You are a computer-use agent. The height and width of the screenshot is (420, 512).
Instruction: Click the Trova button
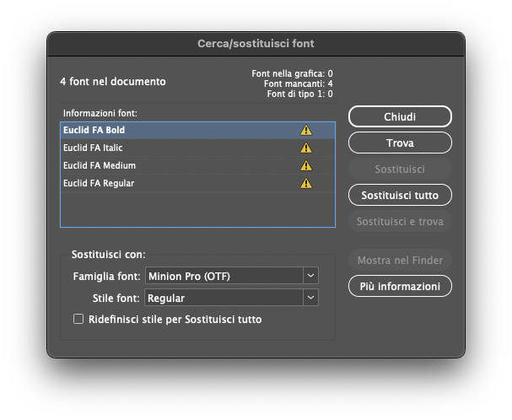click(x=400, y=143)
